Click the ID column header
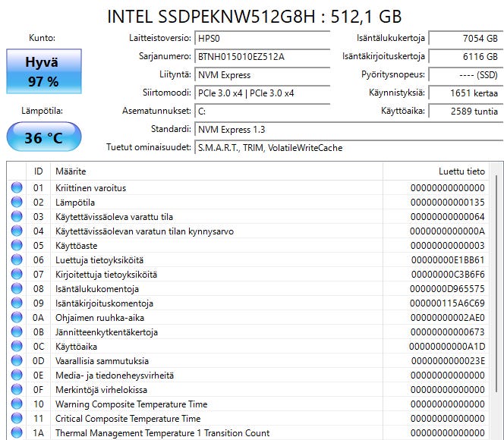Image resolution: width=504 pixels, height=440 pixels. point(38,171)
